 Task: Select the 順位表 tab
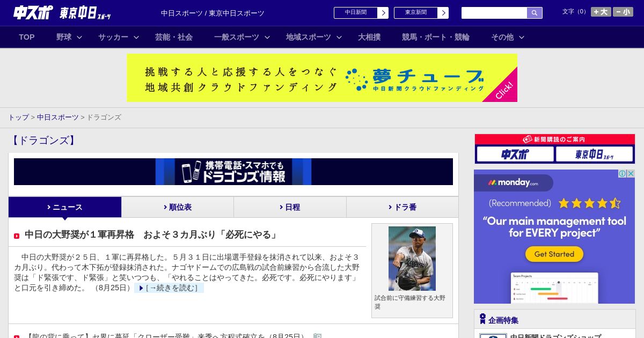[178, 207]
